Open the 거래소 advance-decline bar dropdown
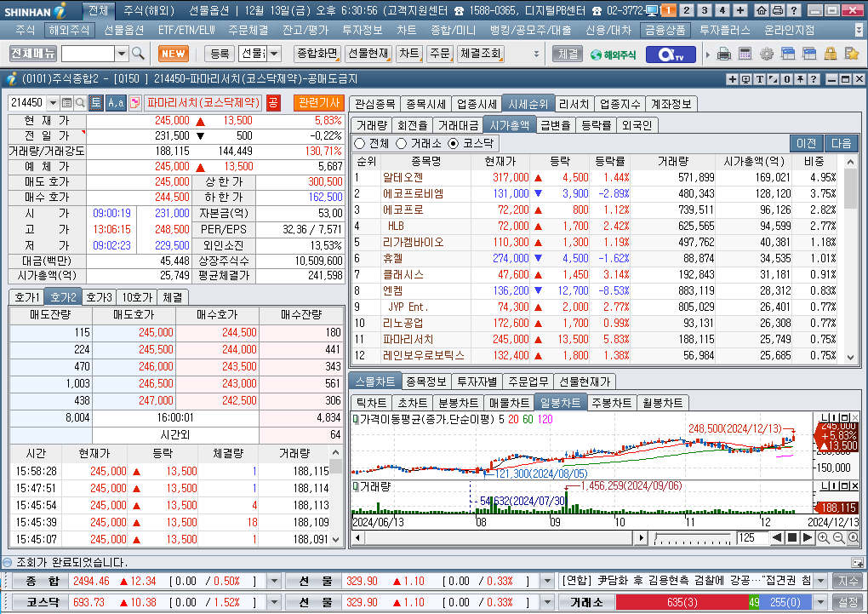 tap(821, 602)
